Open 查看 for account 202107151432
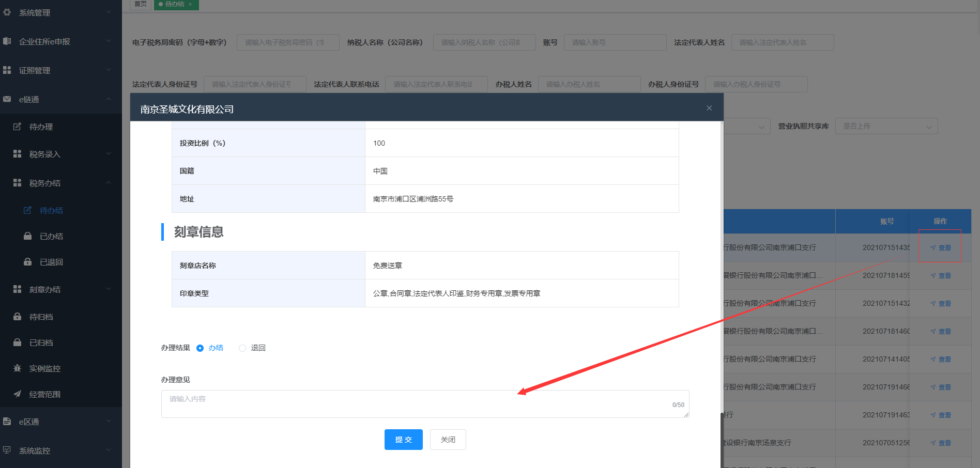The height and width of the screenshot is (468, 980). tap(941, 304)
